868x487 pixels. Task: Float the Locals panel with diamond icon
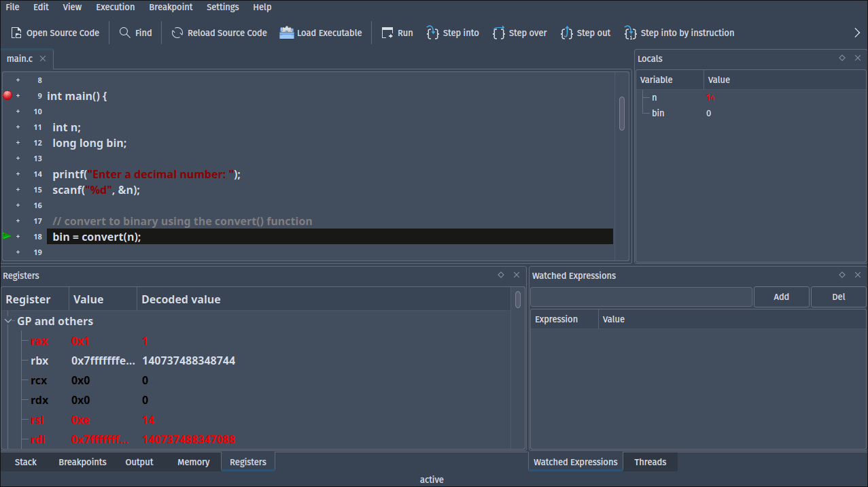coord(842,58)
